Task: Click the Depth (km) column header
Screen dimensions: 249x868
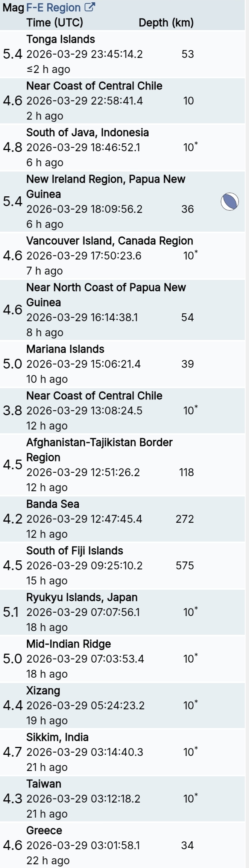Action: [x=166, y=23]
